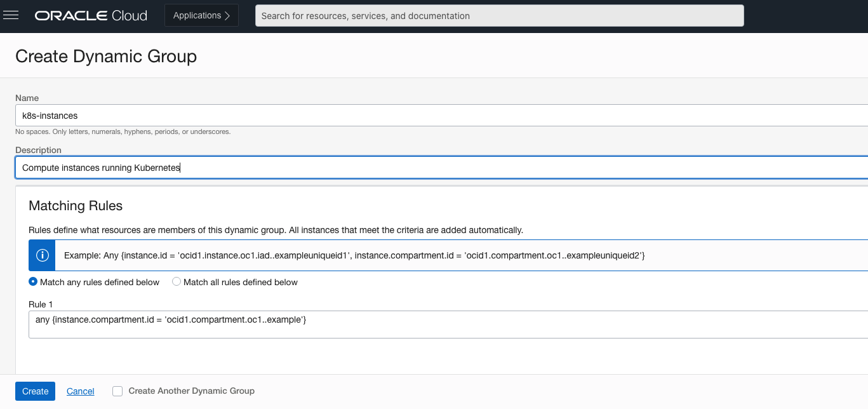Viewport: 868px width, 409px height.
Task: Click the Rule 1 label above the rule box
Action: pos(40,304)
